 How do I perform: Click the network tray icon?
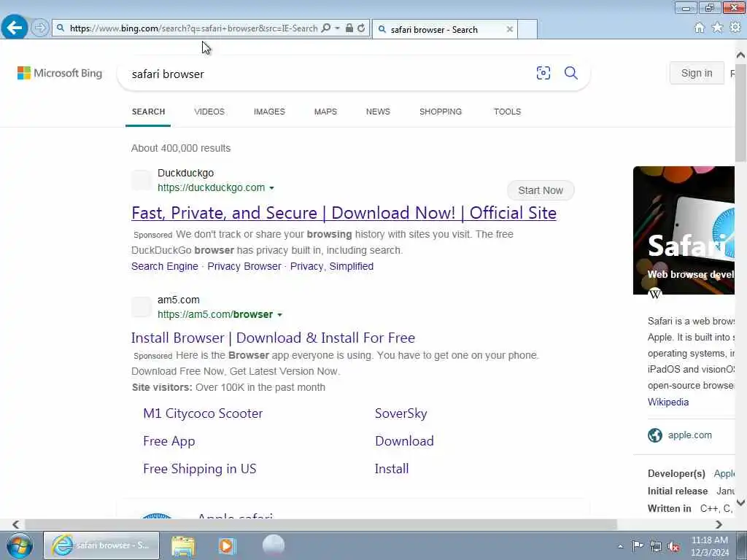656,546
